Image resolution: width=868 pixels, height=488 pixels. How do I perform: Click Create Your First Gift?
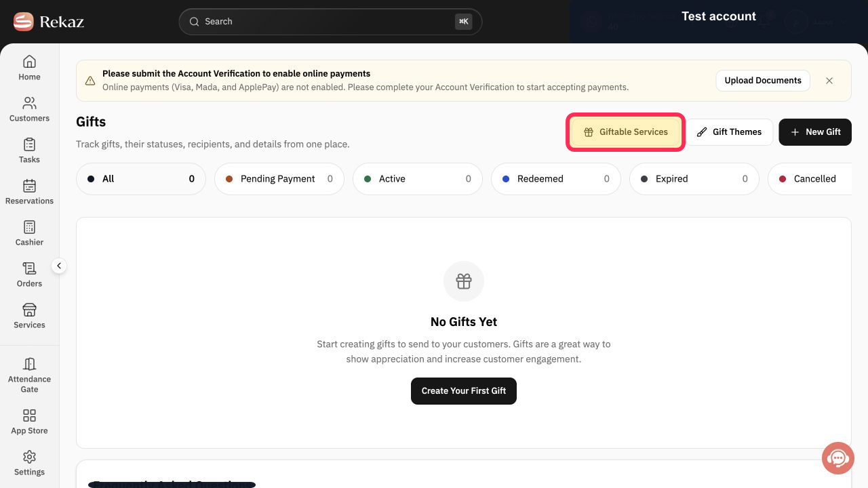coord(464,391)
